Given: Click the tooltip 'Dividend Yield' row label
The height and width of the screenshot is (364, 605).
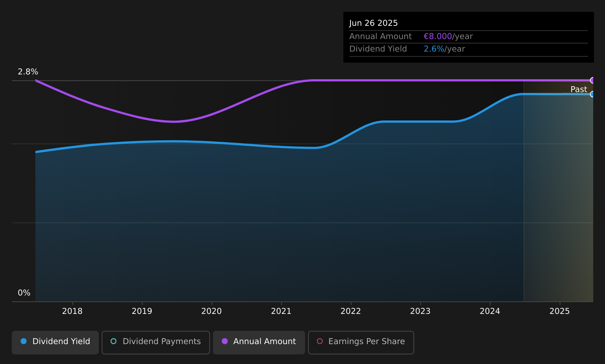Looking at the screenshot, I should (x=378, y=49).
